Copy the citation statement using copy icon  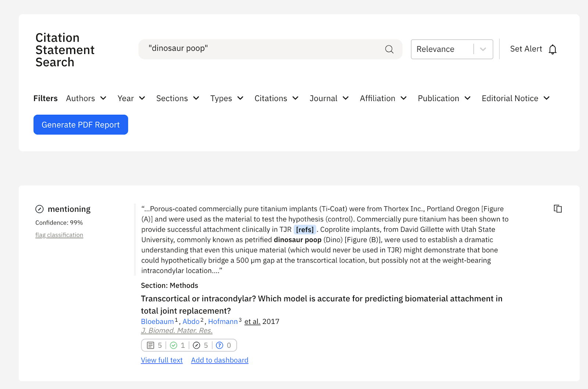[x=557, y=209]
